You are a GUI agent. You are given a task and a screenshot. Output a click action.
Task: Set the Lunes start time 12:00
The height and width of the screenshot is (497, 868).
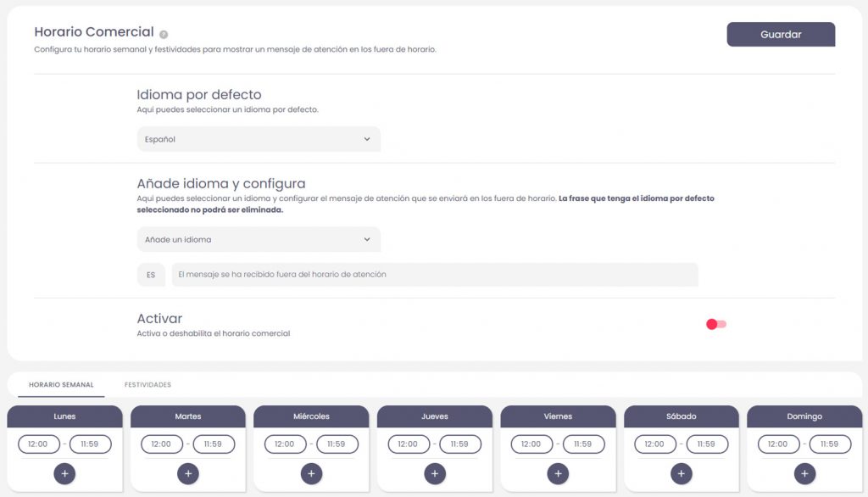click(x=39, y=444)
